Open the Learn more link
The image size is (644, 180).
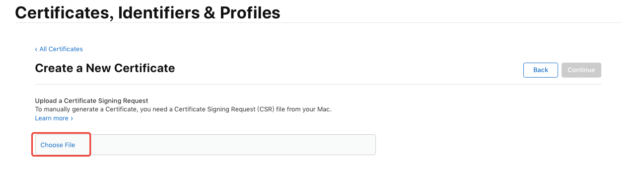52,118
